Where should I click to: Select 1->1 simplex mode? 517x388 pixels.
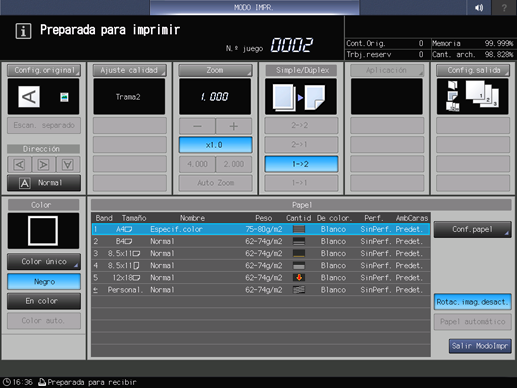301,183
